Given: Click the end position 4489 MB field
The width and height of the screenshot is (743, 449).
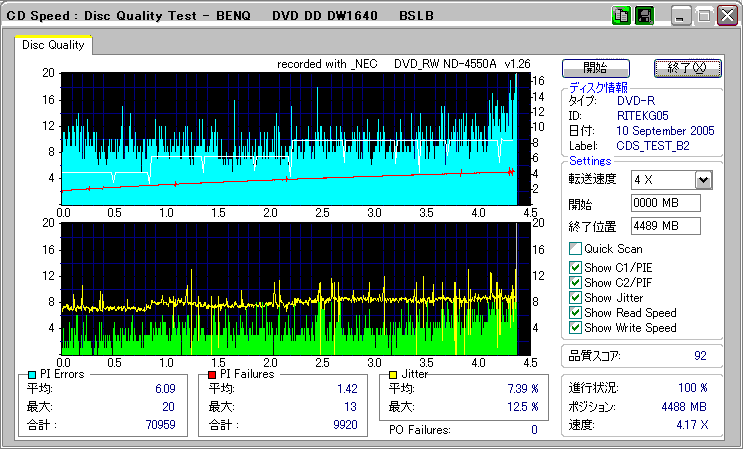Looking at the screenshot, I should click(665, 225).
